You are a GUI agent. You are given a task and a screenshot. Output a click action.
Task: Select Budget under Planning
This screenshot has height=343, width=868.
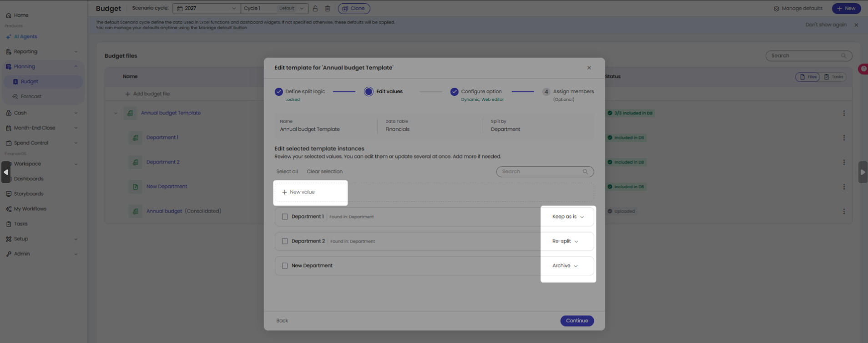click(x=43, y=81)
